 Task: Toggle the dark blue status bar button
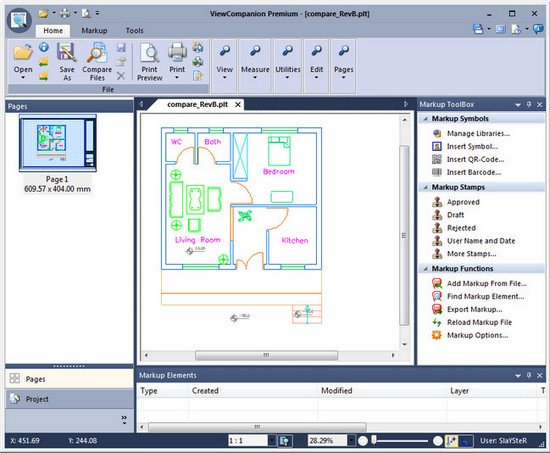pos(466,441)
